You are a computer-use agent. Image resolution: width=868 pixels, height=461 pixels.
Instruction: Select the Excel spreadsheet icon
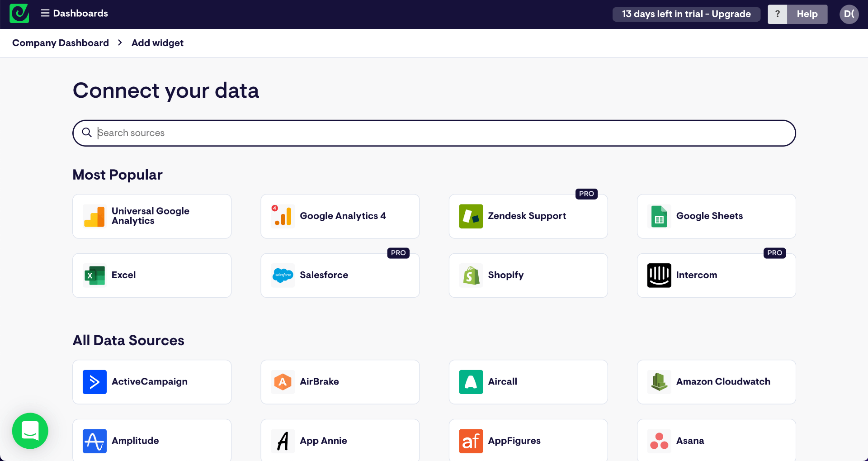pyautogui.click(x=94, y=275)
